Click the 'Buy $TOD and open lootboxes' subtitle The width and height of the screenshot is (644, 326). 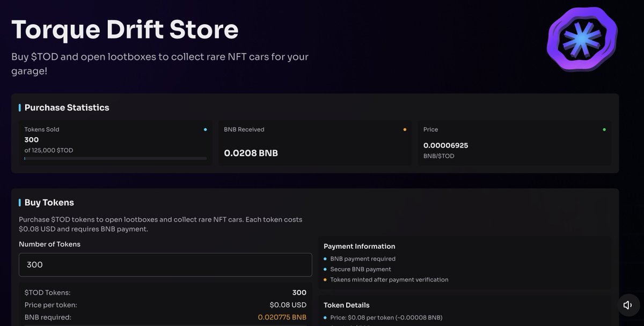pos(160,63)
